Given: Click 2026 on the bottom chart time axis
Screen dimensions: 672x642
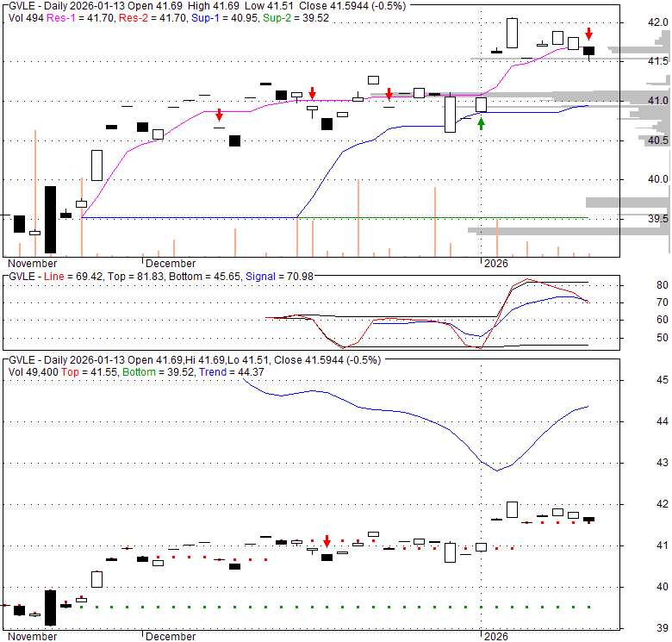Looking at the screenshot, I should [496, 637].
